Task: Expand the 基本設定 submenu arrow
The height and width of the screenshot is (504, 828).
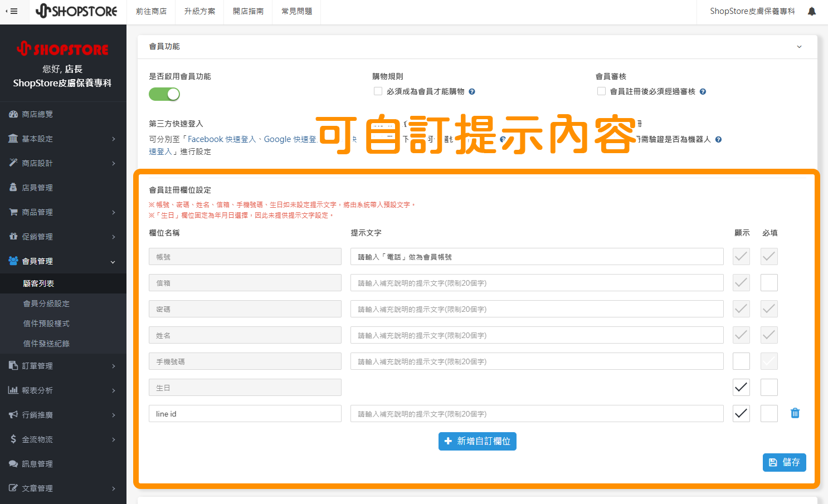Action: pyautogui.click(x=114, y=139)
